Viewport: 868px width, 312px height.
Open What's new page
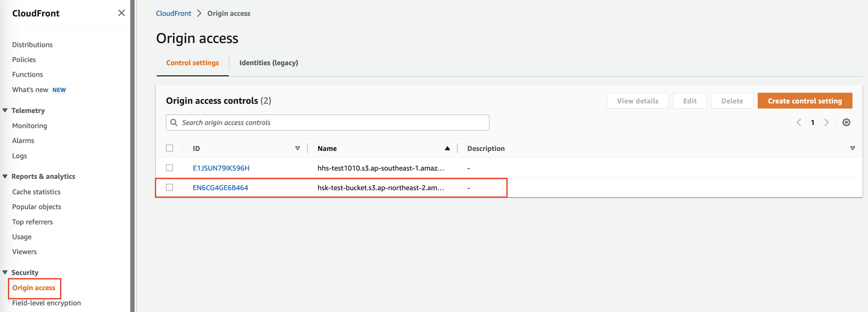pos(30,90)
